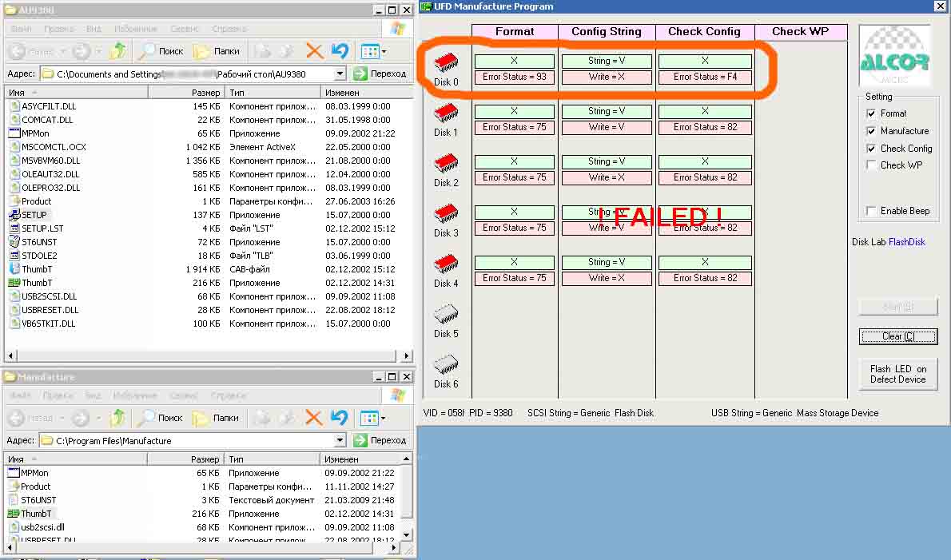Click Go (Переход) button in AU9380 window
Image resolution: width=951 pixels, height=560 pixels.
380,74
